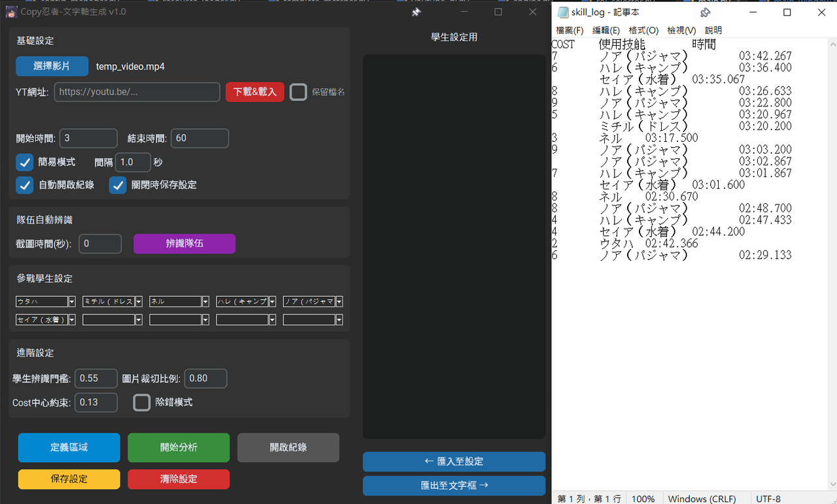Click the red 清除設定 button
The image size is (837, 504).
coord(179,479)
